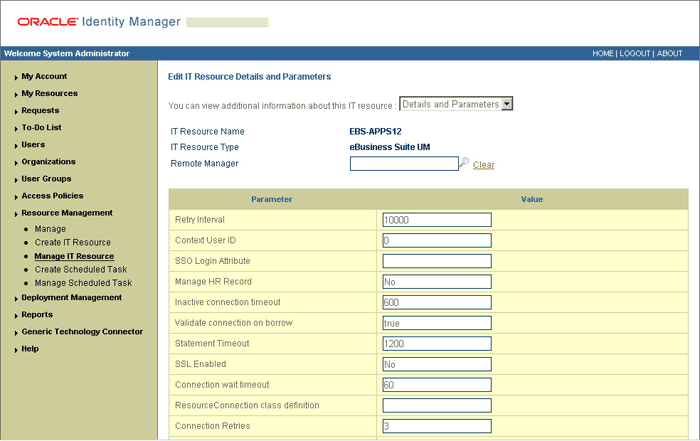Select Resource Management in the sidebar
The width and height of the screenshot is (700, 441).
pos(67,213)
